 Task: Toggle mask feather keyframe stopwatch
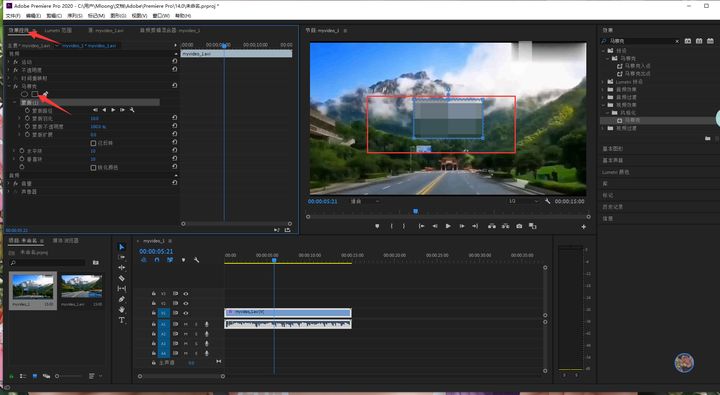pyautogui.click(x=28, y=118)
